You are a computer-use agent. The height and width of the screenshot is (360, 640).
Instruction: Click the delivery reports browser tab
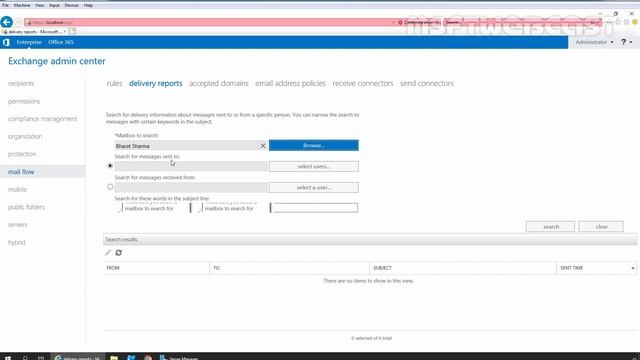click(34, 31)
